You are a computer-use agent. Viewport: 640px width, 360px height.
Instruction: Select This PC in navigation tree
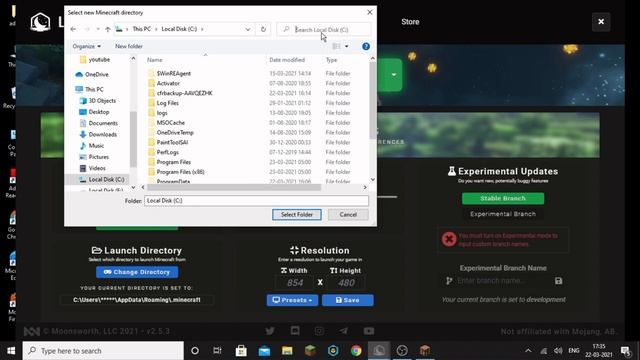[x=94, y=89]
